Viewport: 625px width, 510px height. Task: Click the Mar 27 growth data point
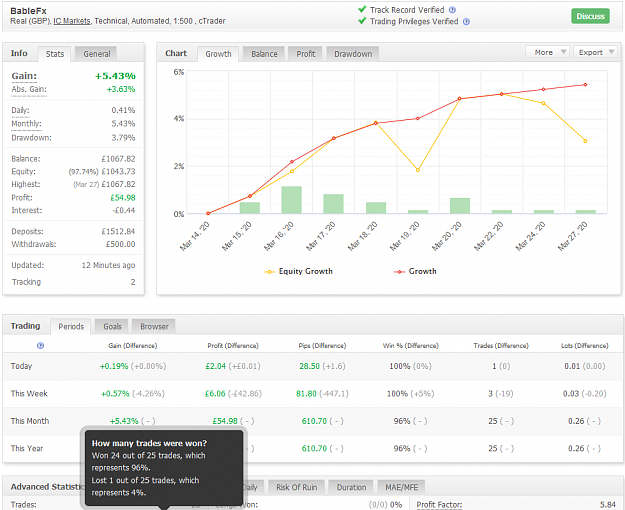[585, 85]
